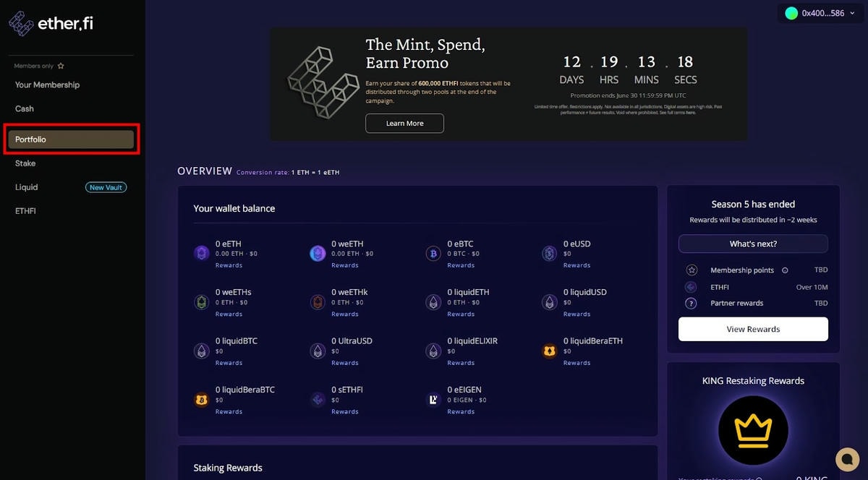
Task: Open the chat support bubble icon
Action: pos(846,459)
